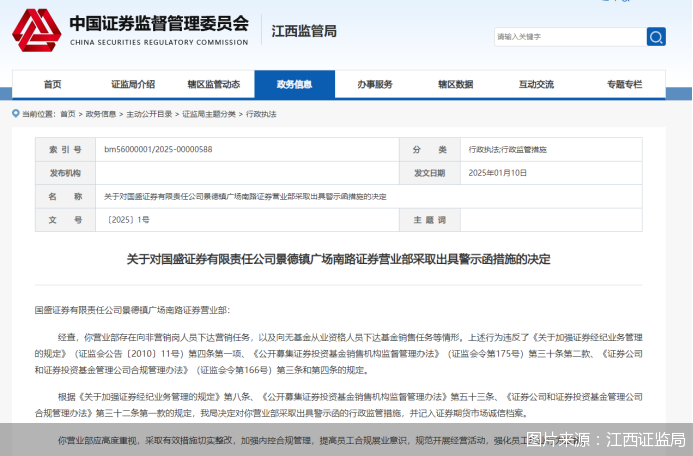Viewport: 693px width, 456px height.
Task: Click the main article heading about 国盛证券
Action: point(339,259)
